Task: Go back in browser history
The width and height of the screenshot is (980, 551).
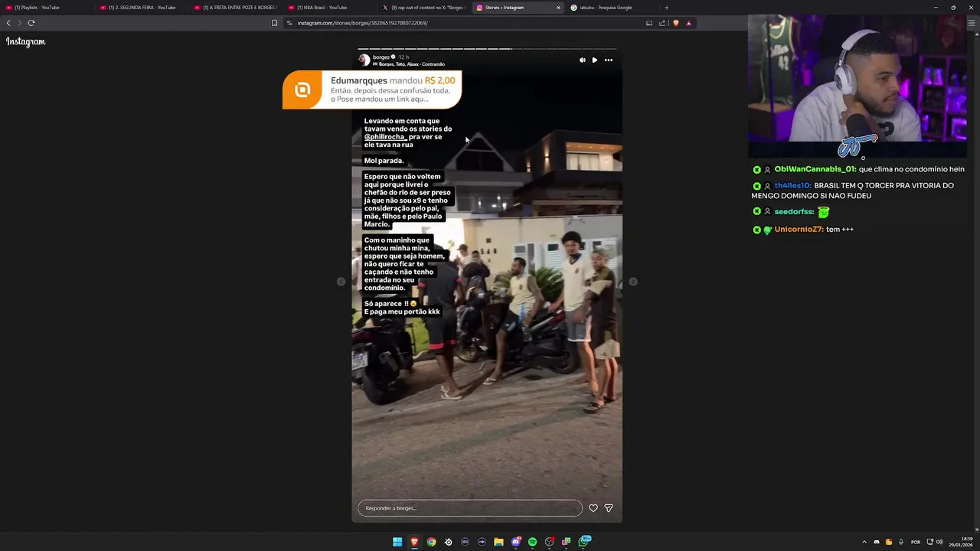Action: coord(8,23)
